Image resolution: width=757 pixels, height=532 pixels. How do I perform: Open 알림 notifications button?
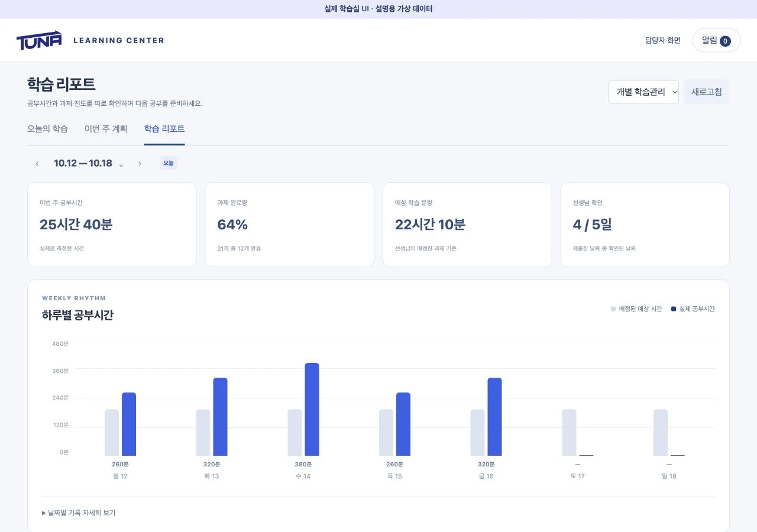click(716, 40)
